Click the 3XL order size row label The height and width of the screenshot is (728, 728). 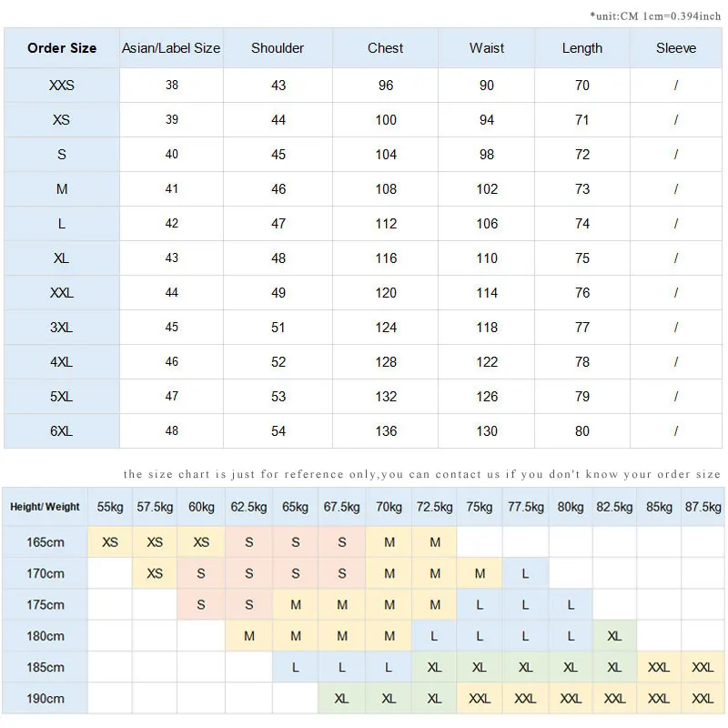point(62,328)
